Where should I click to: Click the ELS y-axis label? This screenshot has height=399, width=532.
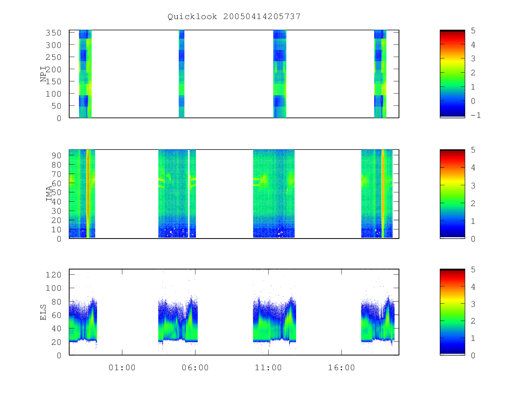pos(43,312)
